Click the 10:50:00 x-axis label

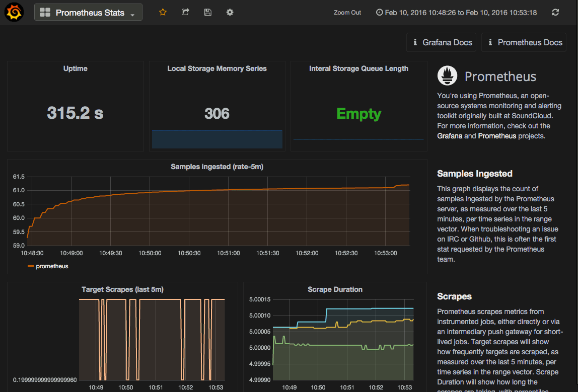pyautogui.click(x=150, y=253)
